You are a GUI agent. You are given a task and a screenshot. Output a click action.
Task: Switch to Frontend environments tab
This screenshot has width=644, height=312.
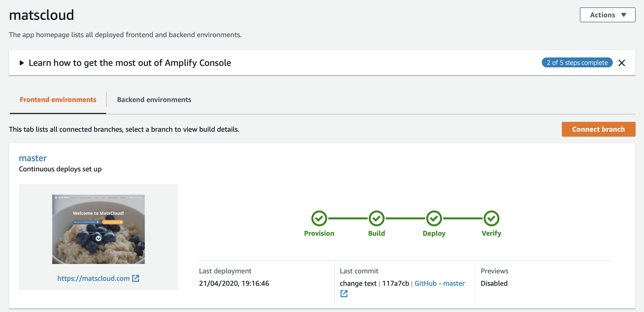(x=58, y=100)
